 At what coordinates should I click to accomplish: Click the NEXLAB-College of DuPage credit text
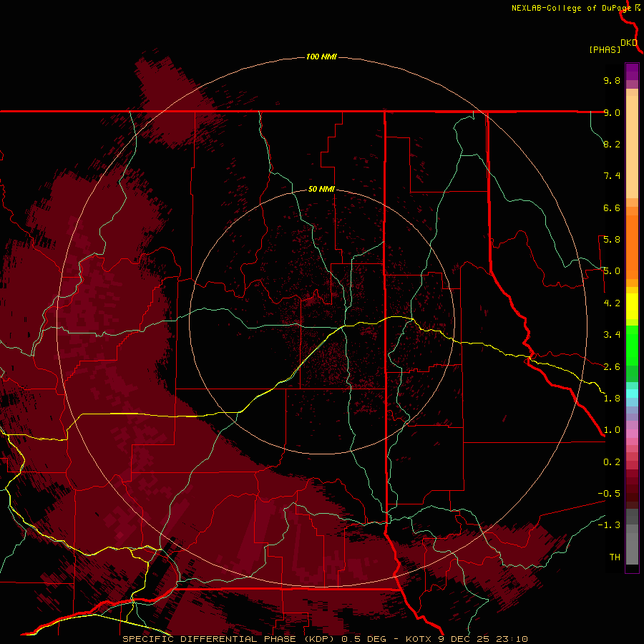(x=571, y=8)
